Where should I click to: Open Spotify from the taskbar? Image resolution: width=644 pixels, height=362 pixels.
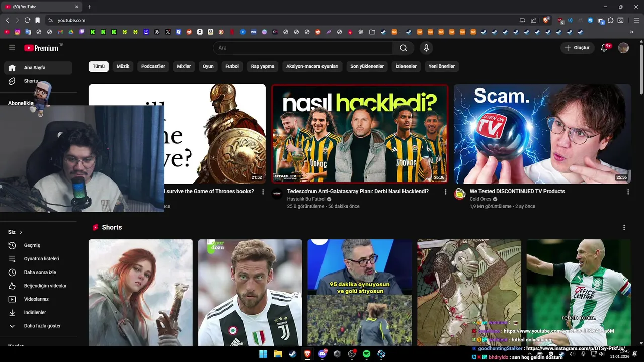[366, 354]
